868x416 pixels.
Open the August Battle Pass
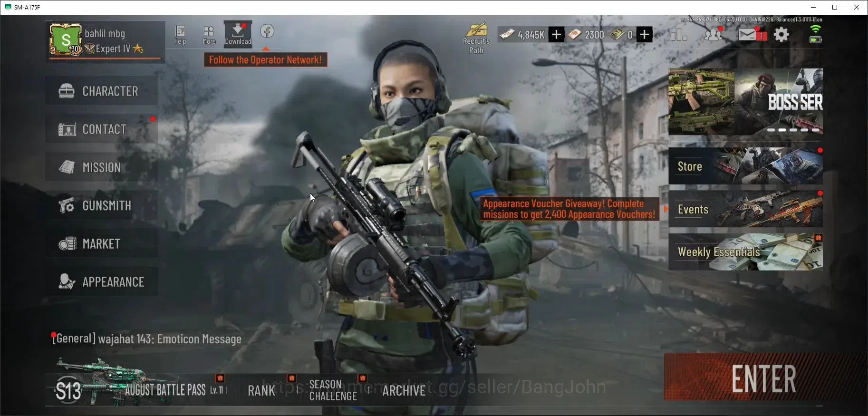[138, 389]
